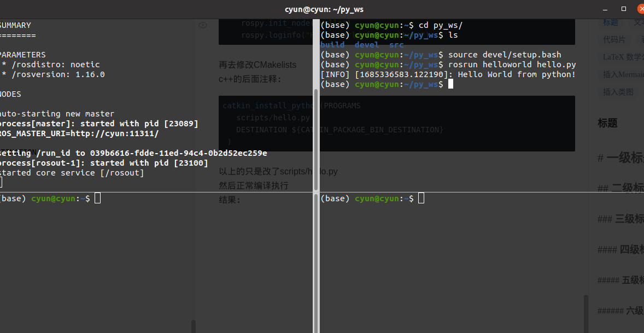The image size is (644, 333).
Task: Click the NODES heading in roscore output
Action: coord(11,94)
